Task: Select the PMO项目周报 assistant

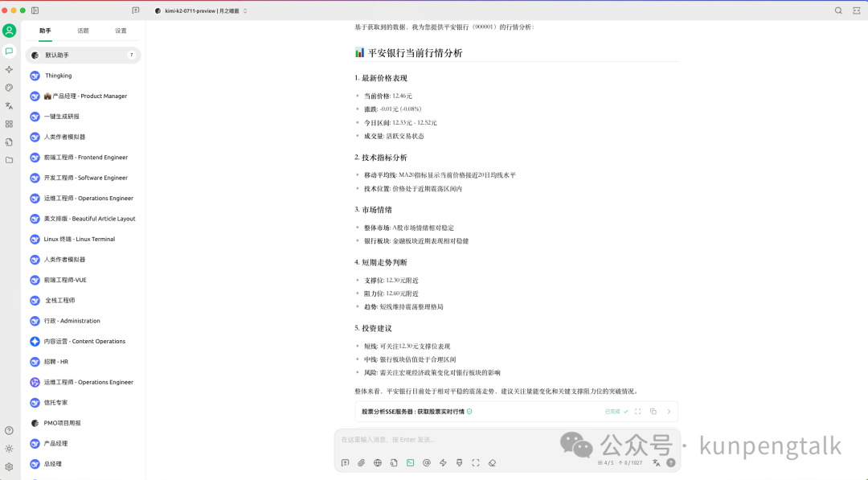Action: [83, 423]
